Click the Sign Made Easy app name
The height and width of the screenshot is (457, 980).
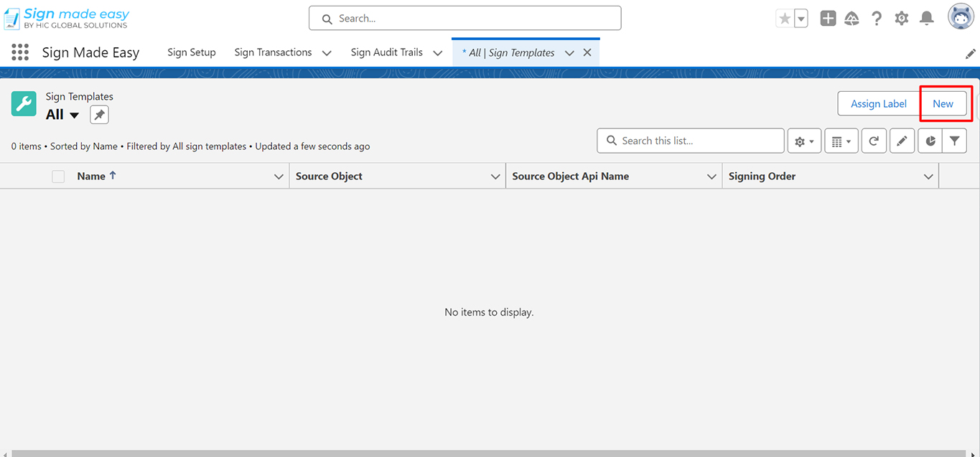click(90, 52)
